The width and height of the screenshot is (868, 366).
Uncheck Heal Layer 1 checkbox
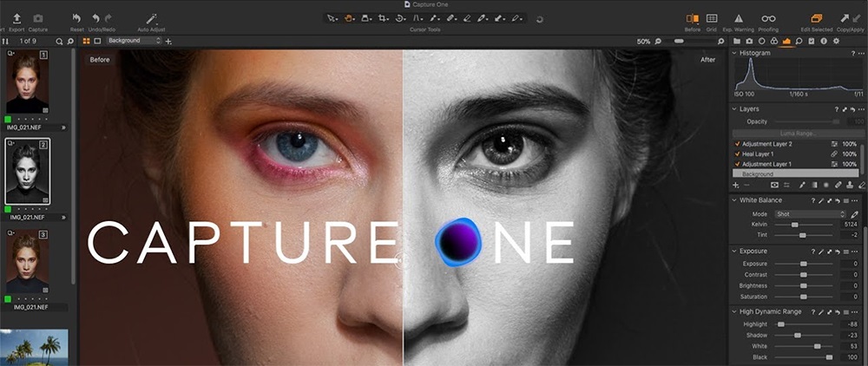pyautogui.click(x=737, y=154)
